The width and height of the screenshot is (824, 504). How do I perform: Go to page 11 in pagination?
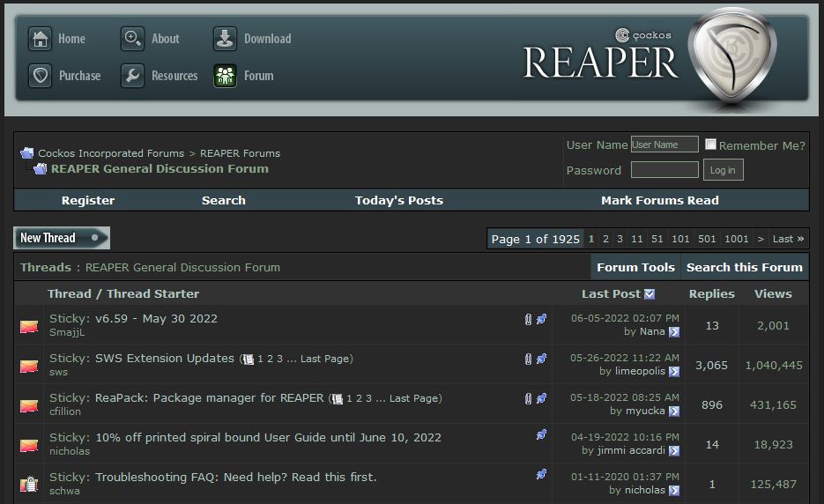click(637, 239)
